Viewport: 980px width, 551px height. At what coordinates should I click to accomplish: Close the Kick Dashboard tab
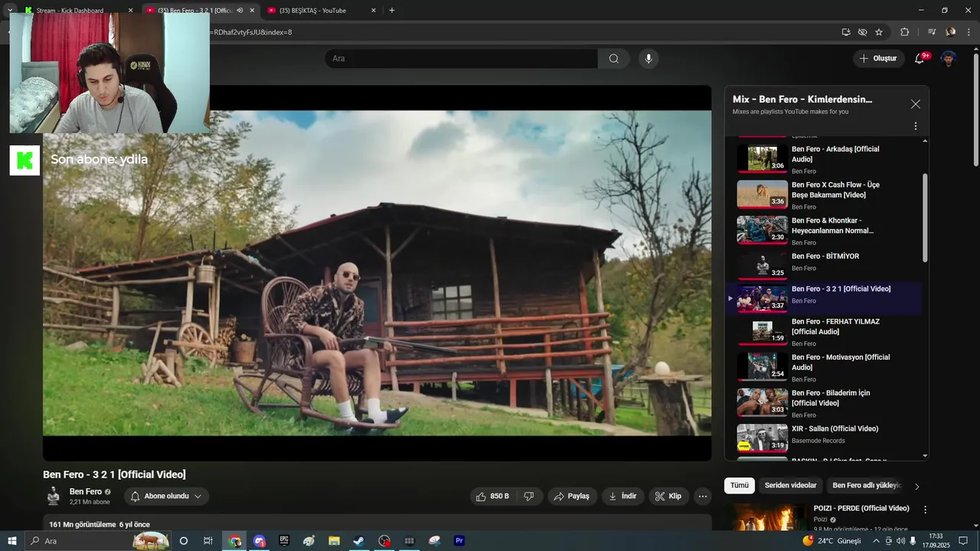[x=130, y=11]
